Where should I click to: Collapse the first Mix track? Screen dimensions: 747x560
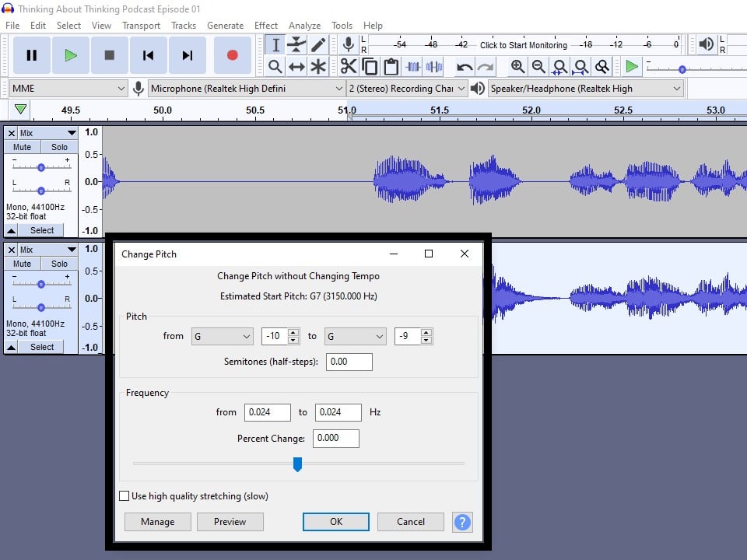pos(12,230)
